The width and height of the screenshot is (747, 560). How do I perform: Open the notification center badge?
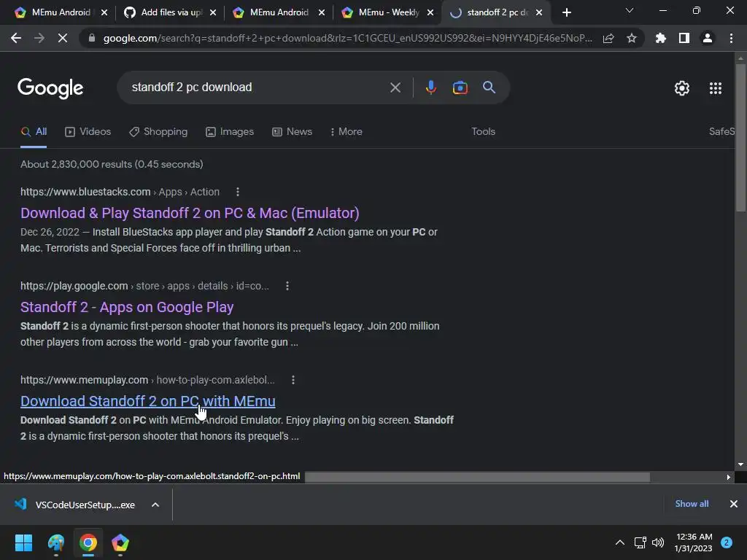tap(727, 542)
